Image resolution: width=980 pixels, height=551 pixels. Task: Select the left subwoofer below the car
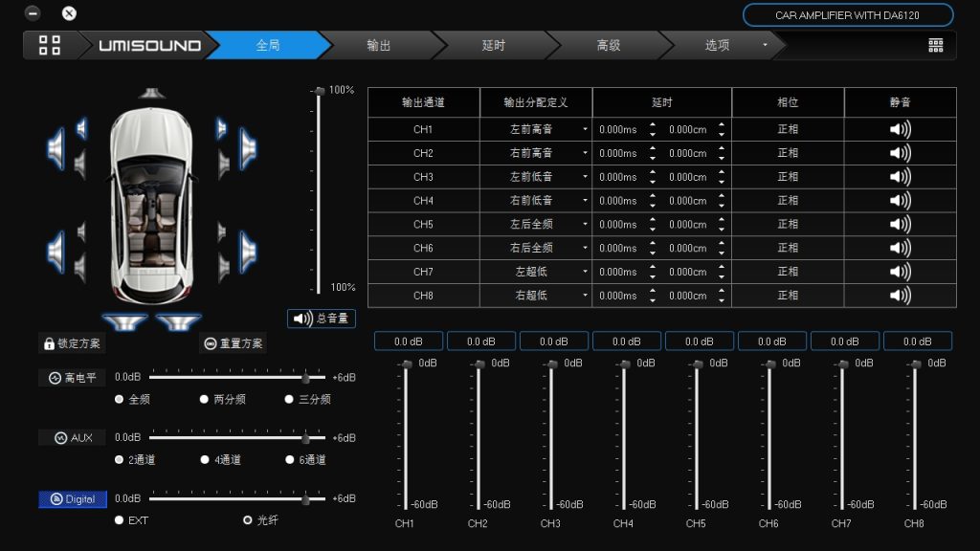125,321
